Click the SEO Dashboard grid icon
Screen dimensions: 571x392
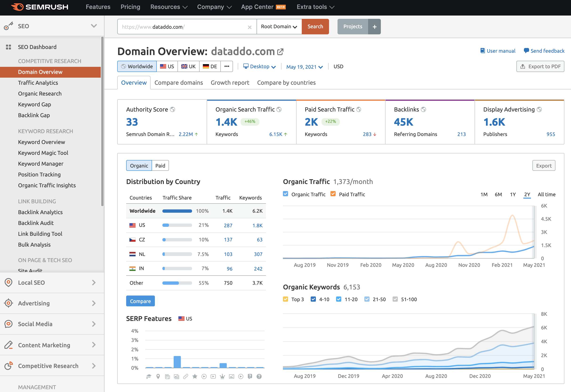pos(9,47)
